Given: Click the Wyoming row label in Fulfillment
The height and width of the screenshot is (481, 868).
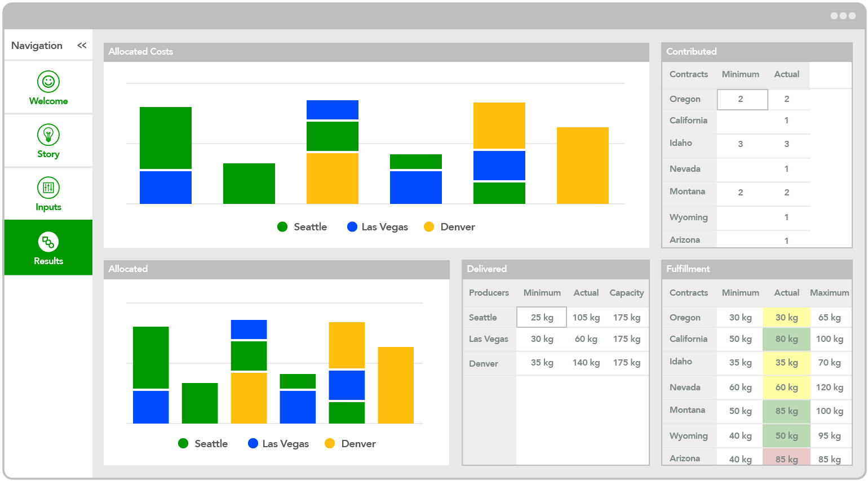Looking at the screenshot, I should pyautogui.click(x=688, y=436).
